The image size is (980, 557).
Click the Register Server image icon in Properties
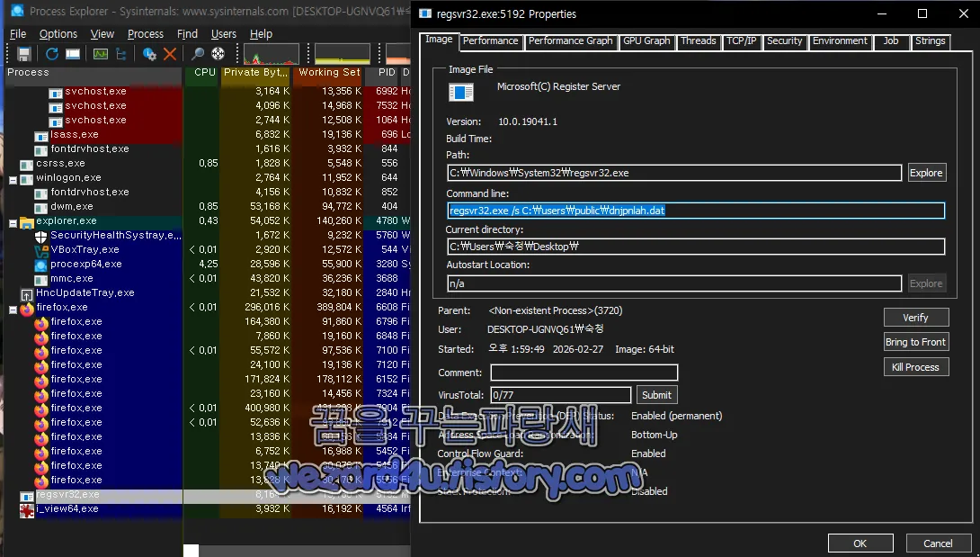[461, 93]
